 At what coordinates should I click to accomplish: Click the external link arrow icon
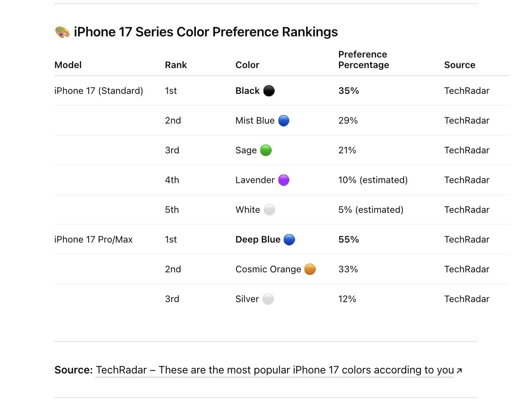[459, 371]
